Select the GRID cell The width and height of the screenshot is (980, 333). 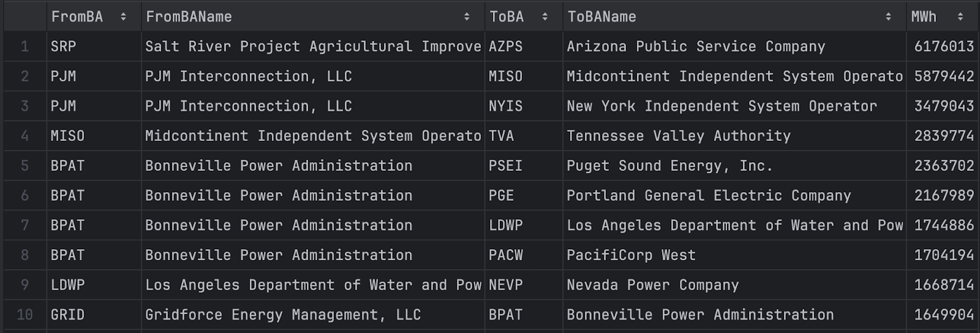point(94,315)
